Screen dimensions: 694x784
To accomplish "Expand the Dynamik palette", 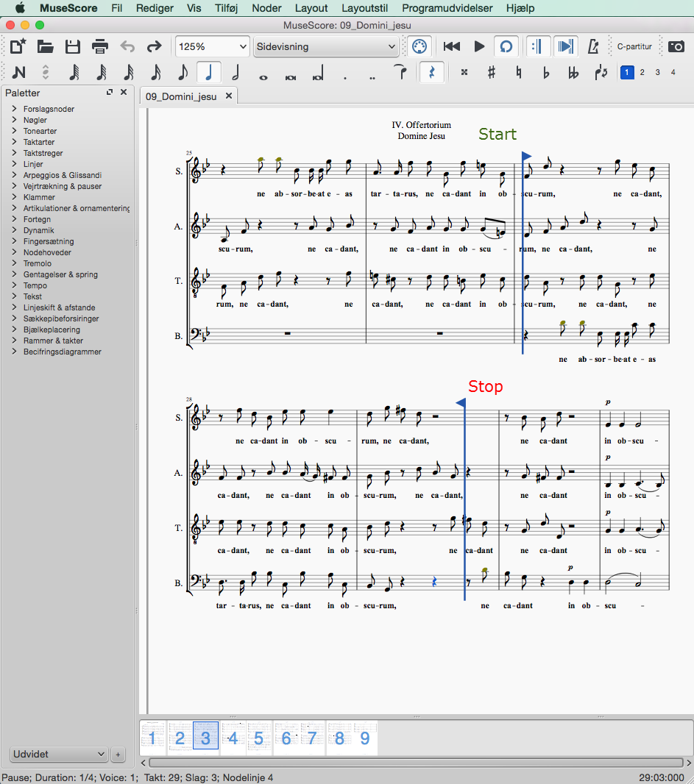I will click(x=15, y=230).
